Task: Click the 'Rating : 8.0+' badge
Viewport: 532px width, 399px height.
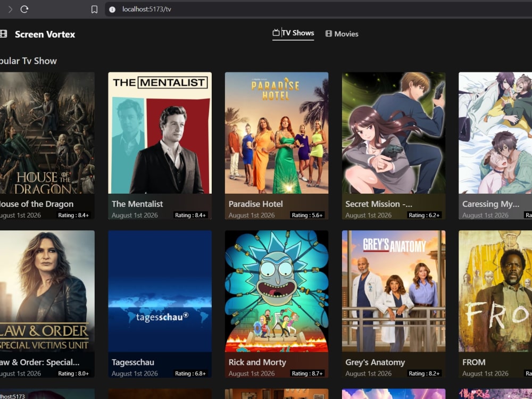Action: 73,373
